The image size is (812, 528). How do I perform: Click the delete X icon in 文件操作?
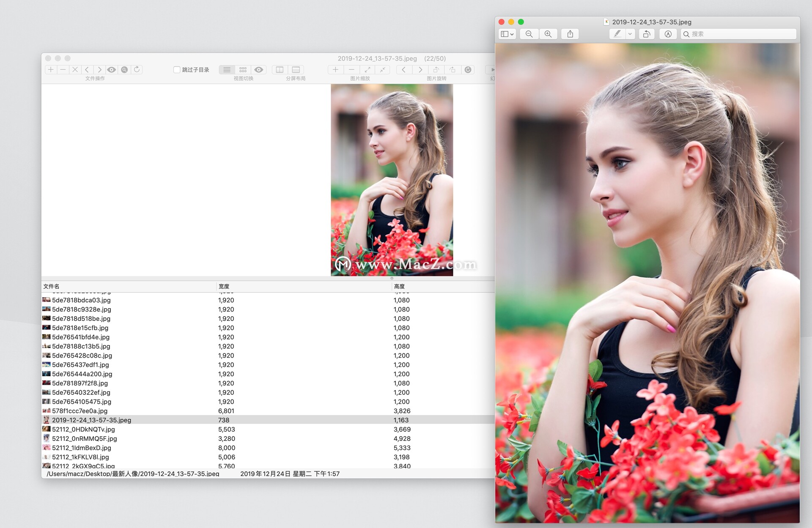(75, 69)
